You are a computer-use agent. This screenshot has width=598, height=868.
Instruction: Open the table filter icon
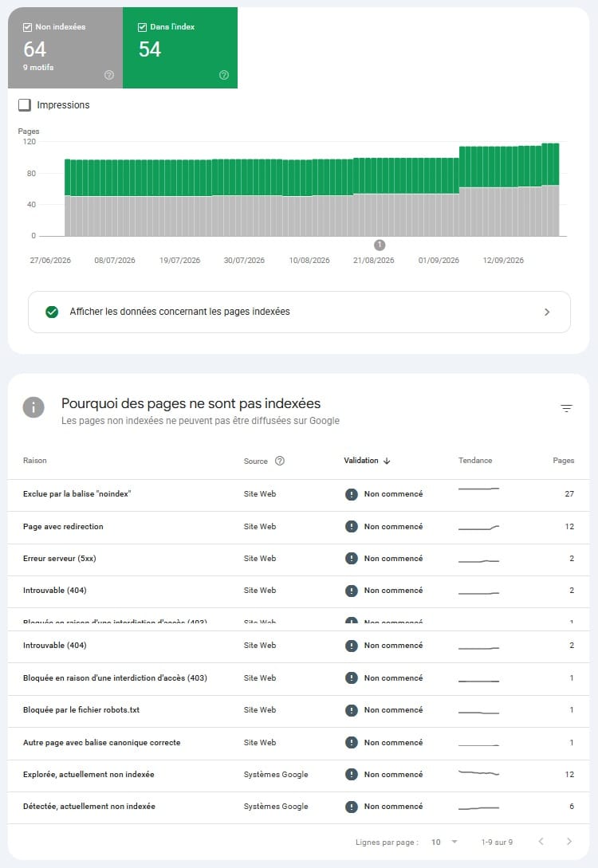566,409
